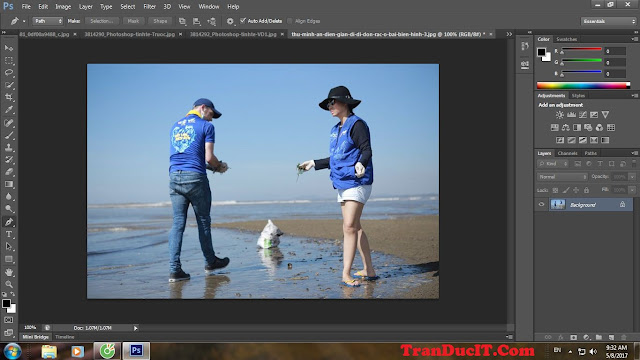The height and width of the screenshot is (360, 640).
Task: Hide the Background layer visibility eye
Action: pyautogui.click(x=542, y=204)
